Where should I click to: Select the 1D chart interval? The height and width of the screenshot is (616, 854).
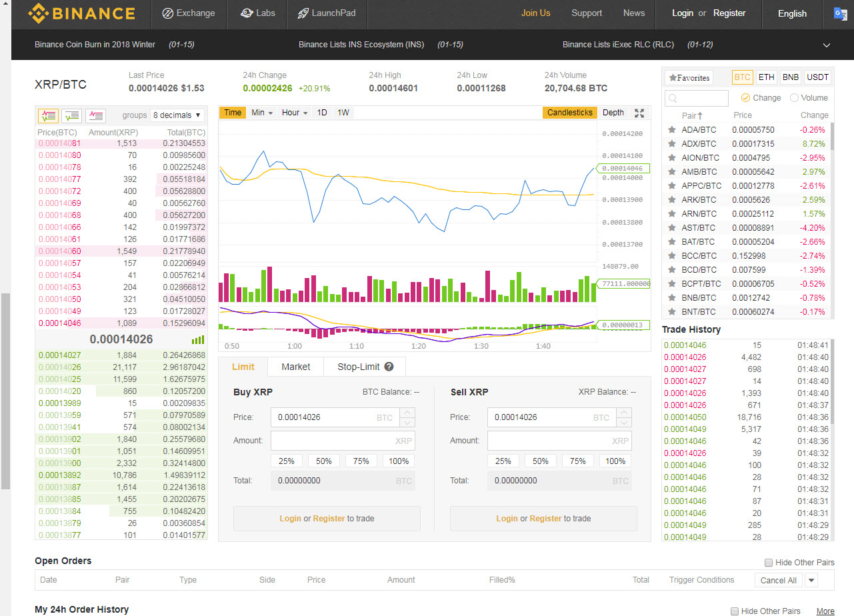322,113
